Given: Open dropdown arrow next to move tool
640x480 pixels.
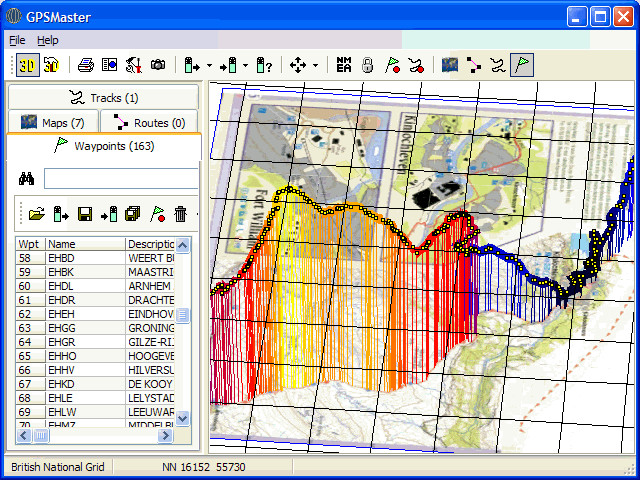Looking at the screenshot, I should 316,65.
